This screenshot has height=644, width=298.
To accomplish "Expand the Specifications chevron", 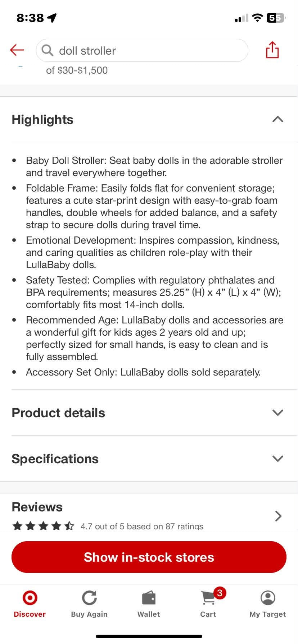I will (277, 459).
